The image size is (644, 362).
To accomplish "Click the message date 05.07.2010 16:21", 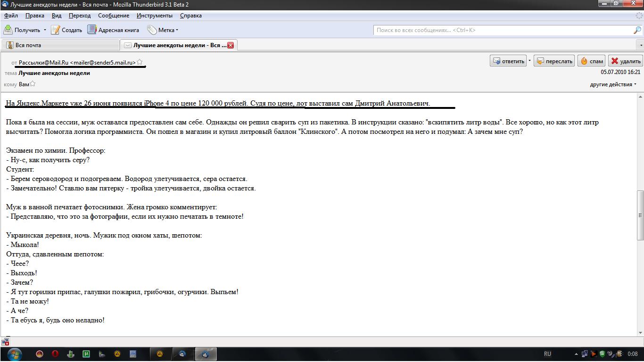I will 620,72.
